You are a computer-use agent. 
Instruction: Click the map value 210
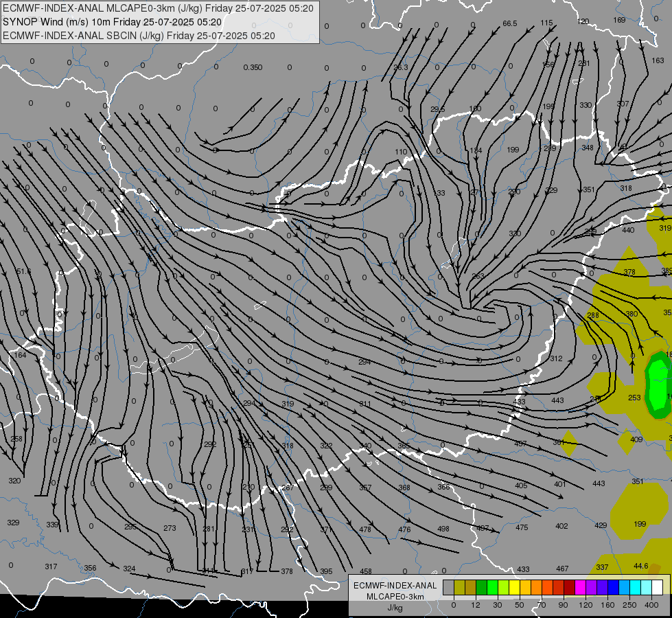click(x=248, y=487)
